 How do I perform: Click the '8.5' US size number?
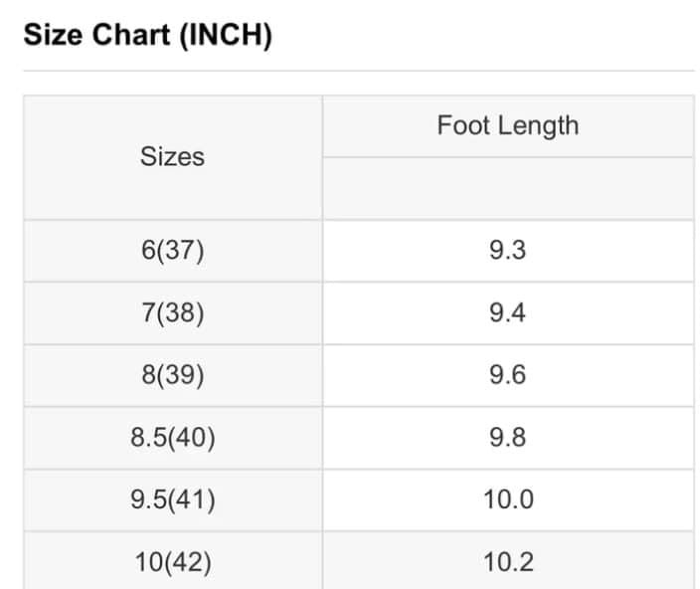coord(149,438)
